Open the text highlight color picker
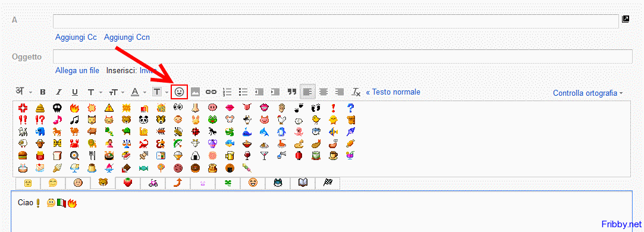 pos(160,92)
